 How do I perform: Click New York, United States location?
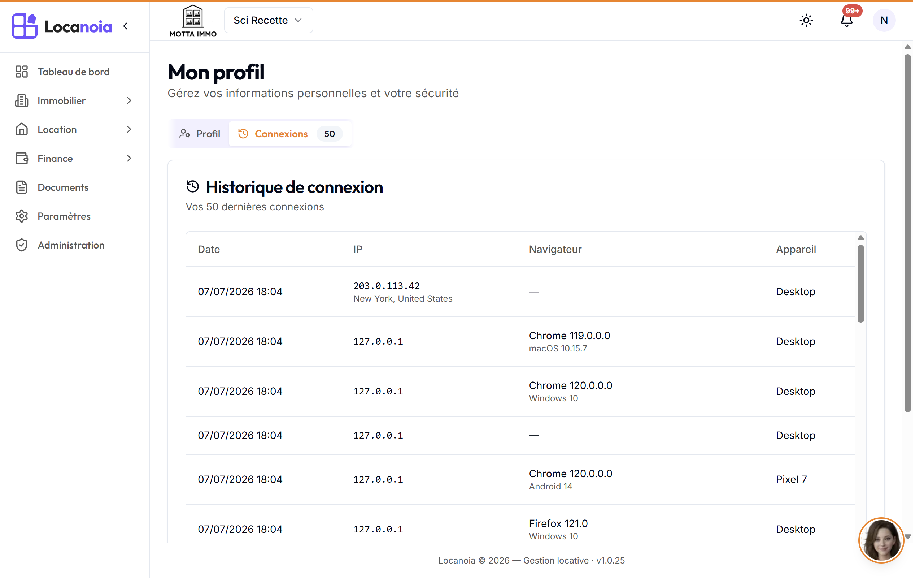[402, 298]
